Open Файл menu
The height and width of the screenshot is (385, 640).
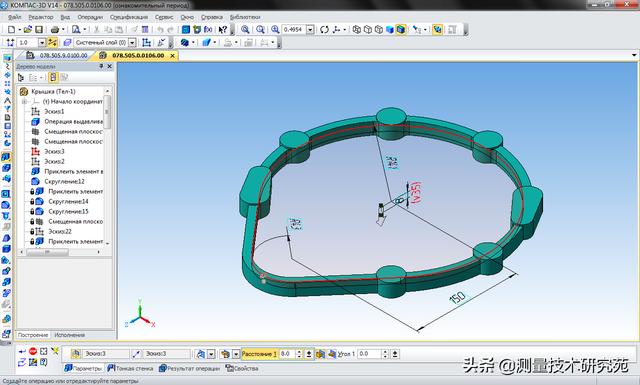15,17
